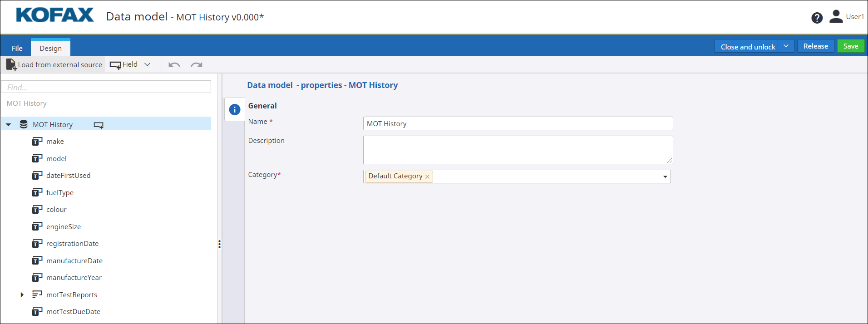Click the add field icon beside MOT History
The height and width of the screenshot is (324, 868).
pyautogui.click(x=99, y=125)
